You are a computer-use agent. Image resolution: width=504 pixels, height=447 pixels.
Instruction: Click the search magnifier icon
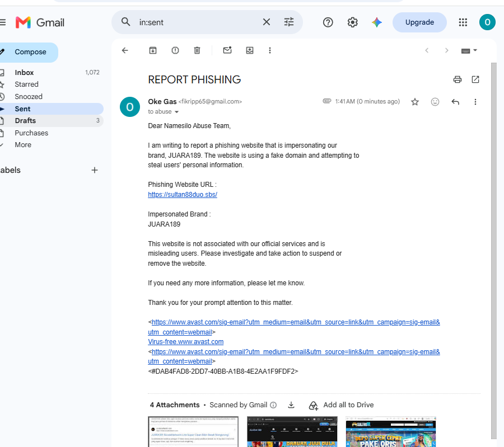tap(125, 22)
